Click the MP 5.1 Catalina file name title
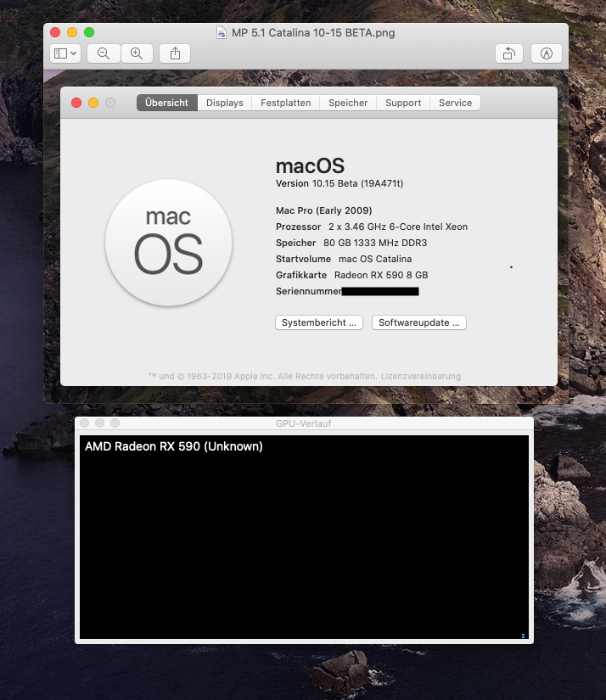Viewport: 606px width, 700px height. pos(313,32)
